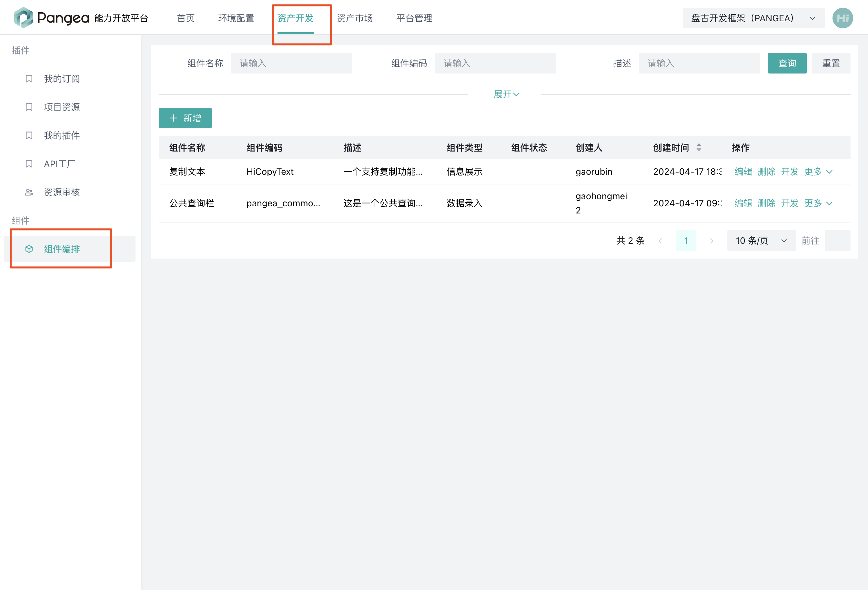This screenshot has width=868, height=590.
Task: Expand filters with 展开 link
Action: [x=506, y=94]
